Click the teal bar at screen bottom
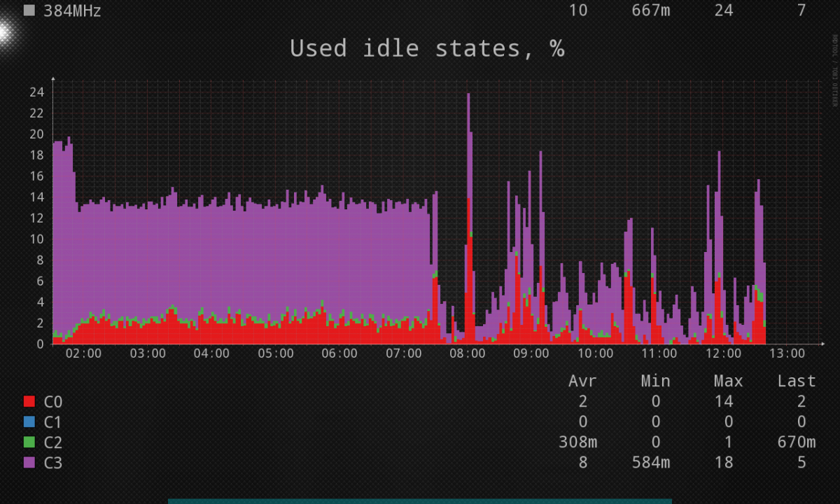The image size is (840, 504). (420, 500)
